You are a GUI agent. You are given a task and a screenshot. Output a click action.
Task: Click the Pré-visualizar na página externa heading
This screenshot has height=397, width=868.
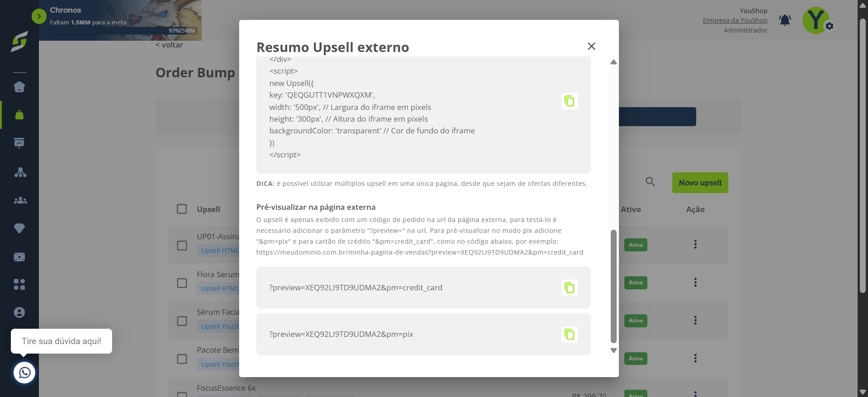316,207
